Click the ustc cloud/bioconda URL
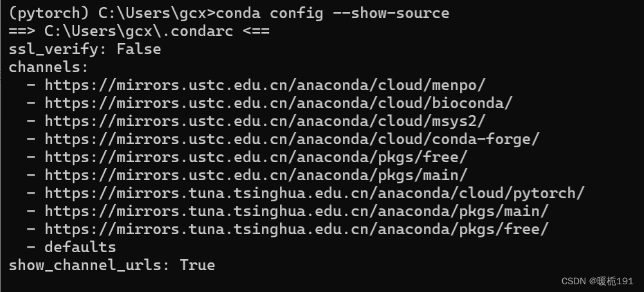This screenshot has width=644, height=292. tap(279, 103)
